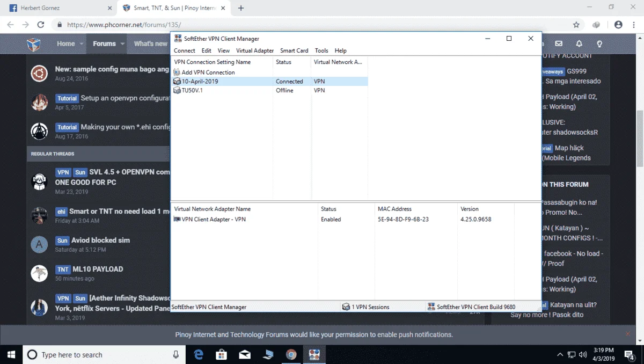
Task: Open the forum alerts bell icon
Action: (x=579, y=44)
